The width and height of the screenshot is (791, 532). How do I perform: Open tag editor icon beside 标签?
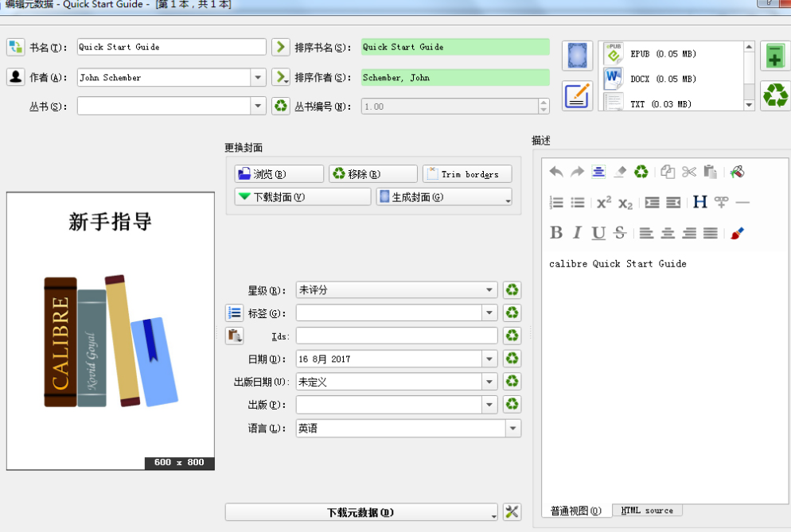pyautogui.click(x=234, y=313)
